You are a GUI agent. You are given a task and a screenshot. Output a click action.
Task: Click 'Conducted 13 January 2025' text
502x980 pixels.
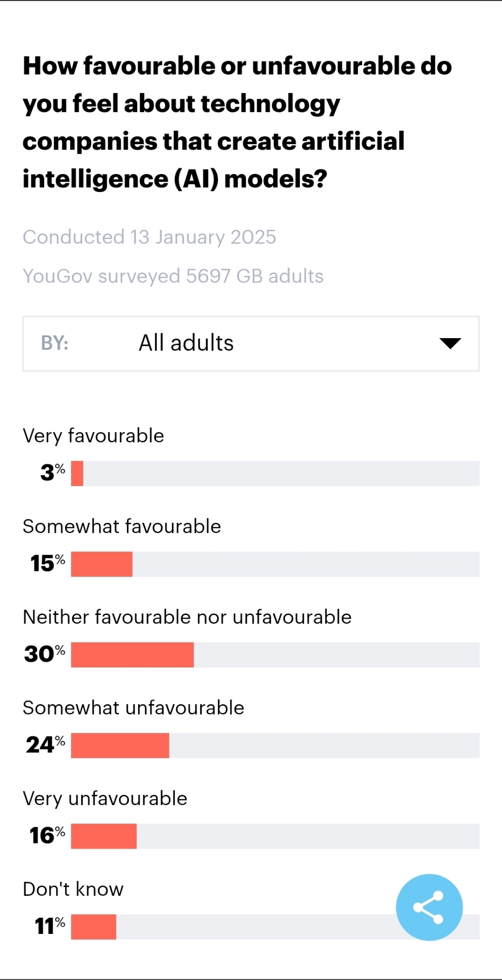[149, 237]
